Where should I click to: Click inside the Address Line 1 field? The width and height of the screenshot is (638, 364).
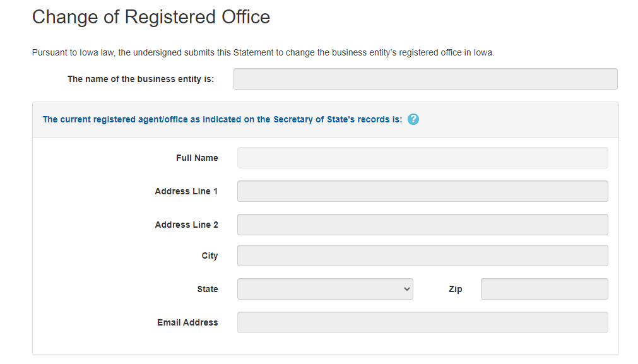422,191
